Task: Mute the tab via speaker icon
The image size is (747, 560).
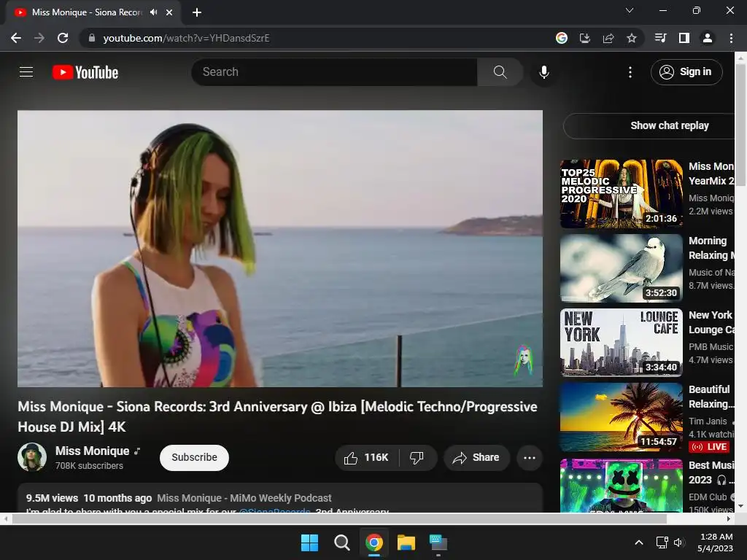Action: point(153,12)
